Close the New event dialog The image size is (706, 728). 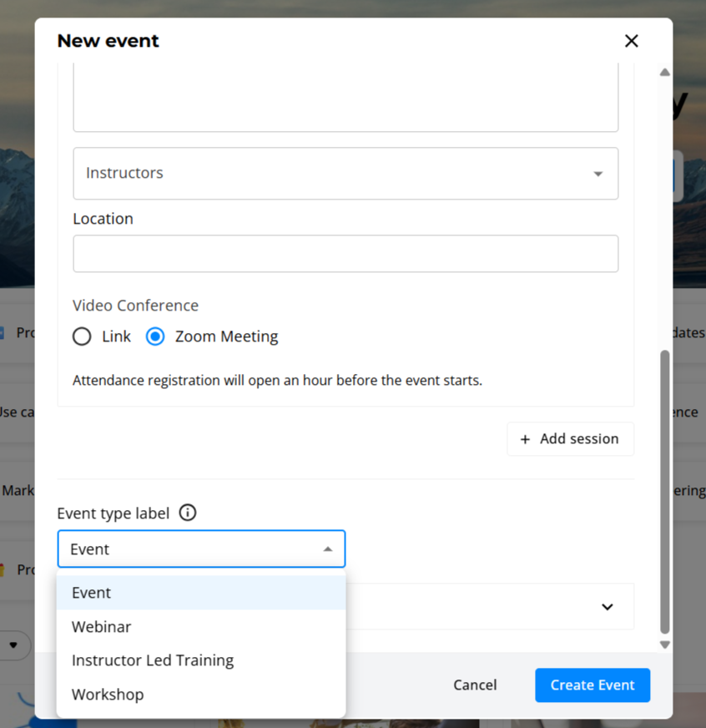631,41
